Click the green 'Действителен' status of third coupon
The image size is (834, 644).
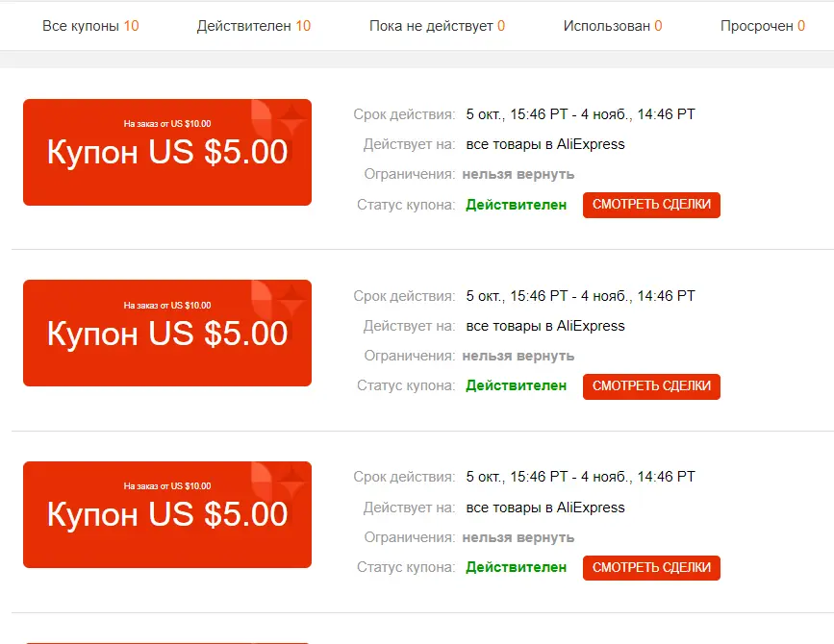516,567
